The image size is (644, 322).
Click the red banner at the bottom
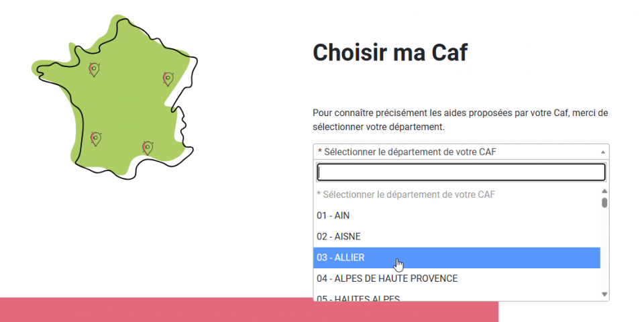tap(248, 311)
